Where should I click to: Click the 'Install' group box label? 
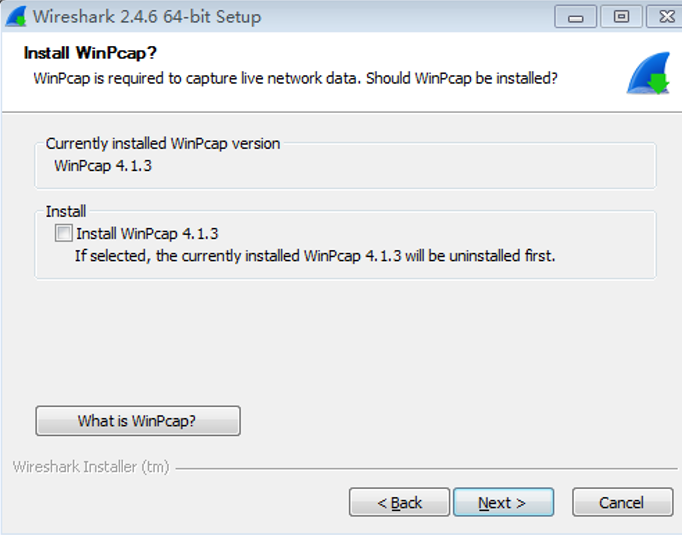66,211
